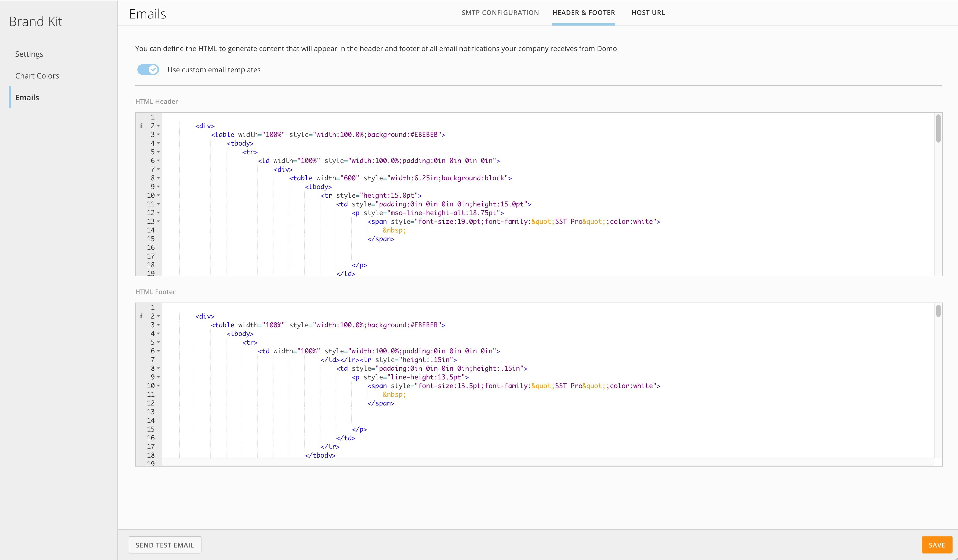Screen dimensions: 958x560
Task: Select Header & Footer tab
Action: pos(583,12)
